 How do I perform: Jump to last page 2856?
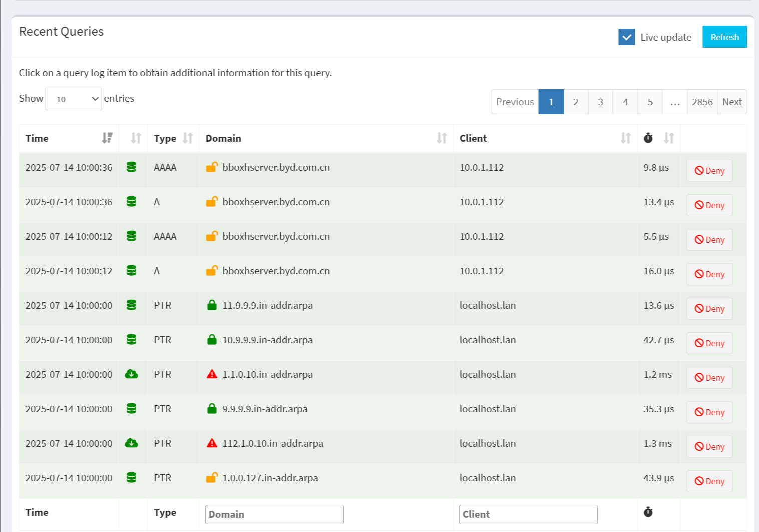pyautogui.click(x=702, y=102)
